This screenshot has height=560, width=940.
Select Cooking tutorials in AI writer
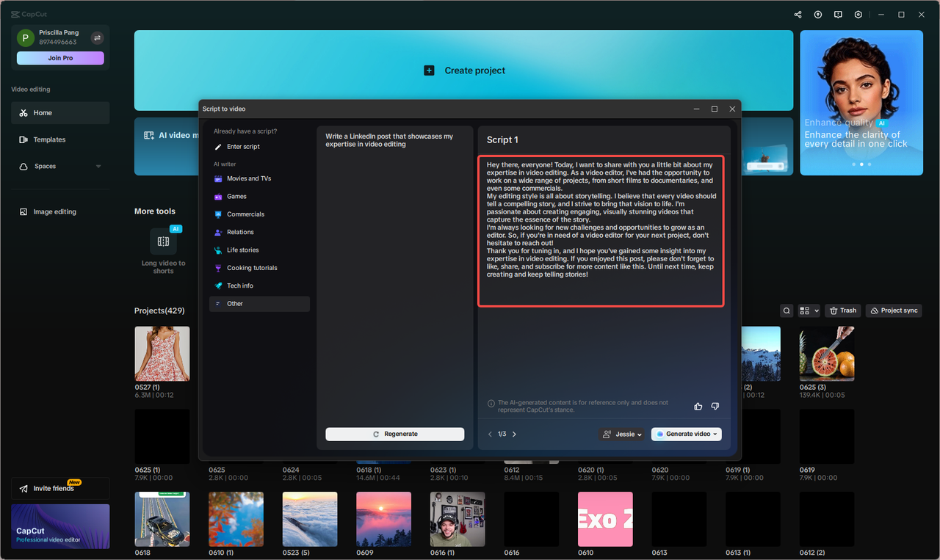[x=251, y=268]
